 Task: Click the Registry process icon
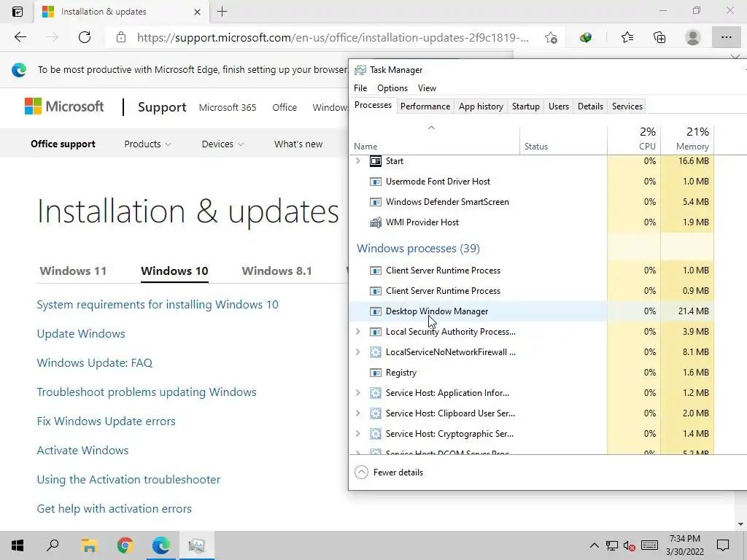point(376,373)
